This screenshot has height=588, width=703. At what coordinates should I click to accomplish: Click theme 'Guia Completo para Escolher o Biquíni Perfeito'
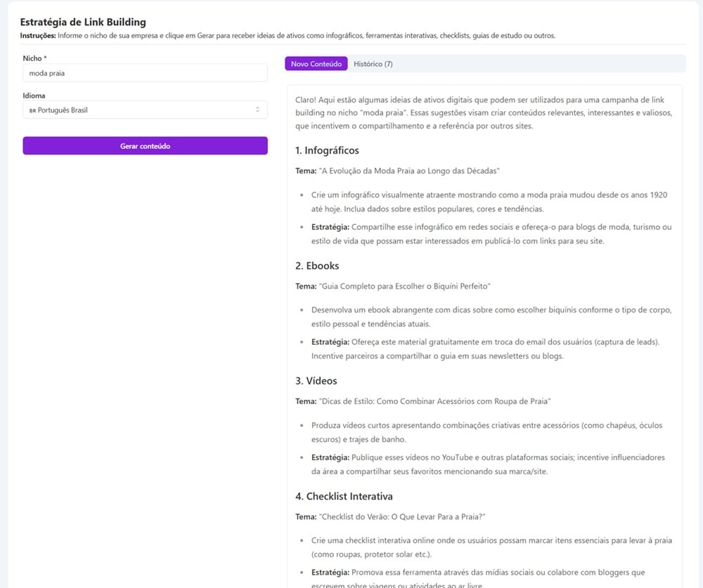(x=404, y=286)
